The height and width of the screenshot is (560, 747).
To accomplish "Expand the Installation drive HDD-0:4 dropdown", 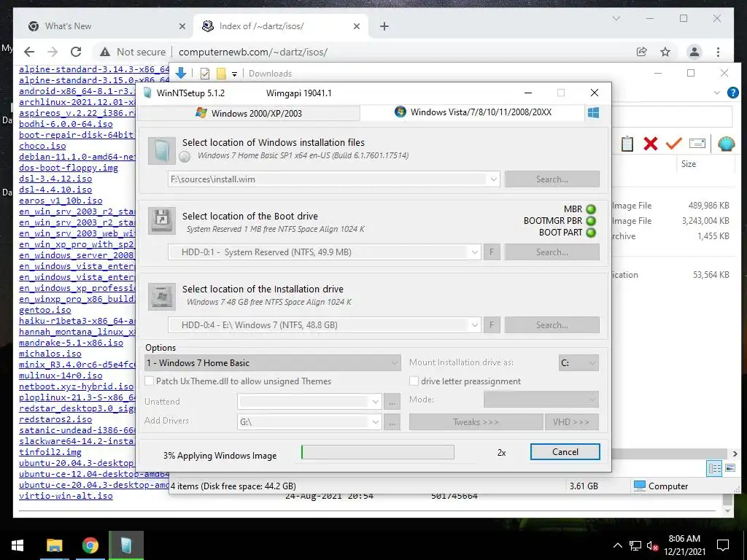I will click(474, 325).
